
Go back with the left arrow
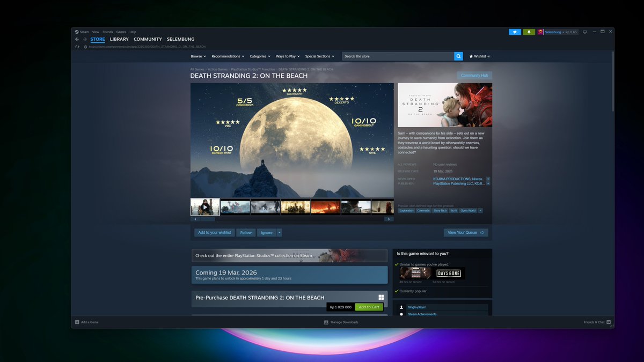[77, 39]
